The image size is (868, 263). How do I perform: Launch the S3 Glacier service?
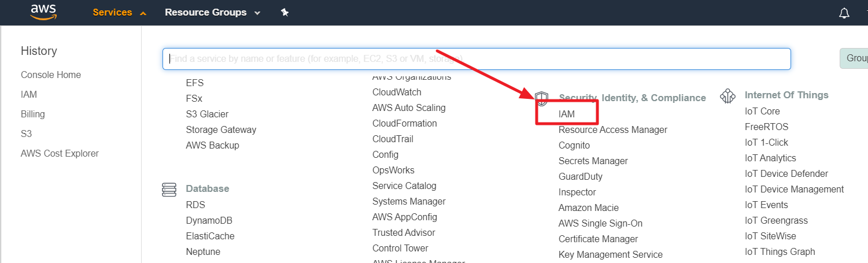pos(207,114)
